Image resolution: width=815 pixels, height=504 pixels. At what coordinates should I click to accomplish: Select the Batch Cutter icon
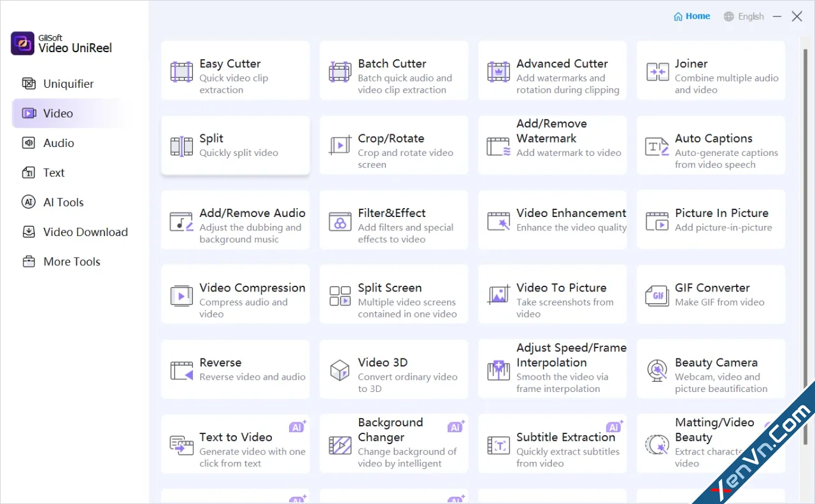(340, 71)
